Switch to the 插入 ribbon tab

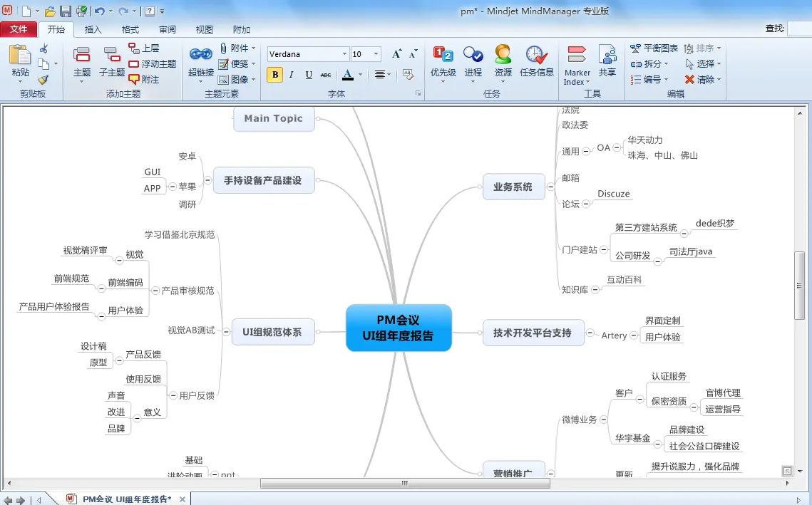point(93,29)
